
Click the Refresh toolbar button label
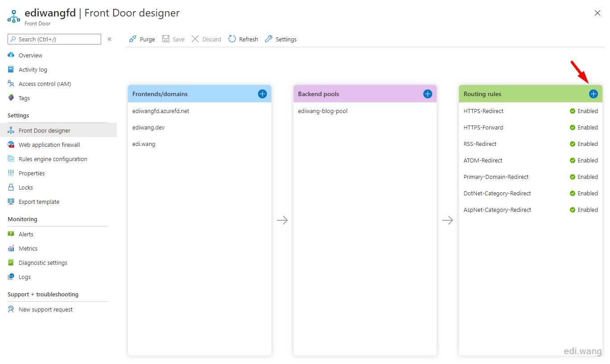(x=249, y=39)
